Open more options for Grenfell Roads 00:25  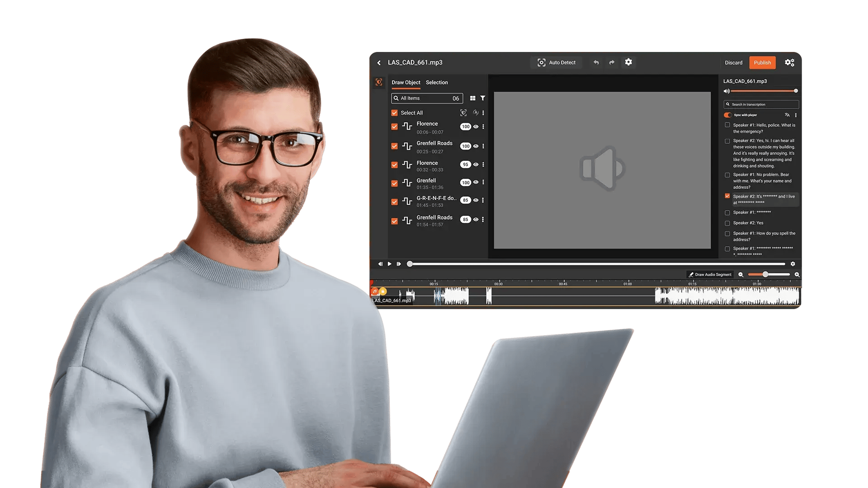(483, 146)
